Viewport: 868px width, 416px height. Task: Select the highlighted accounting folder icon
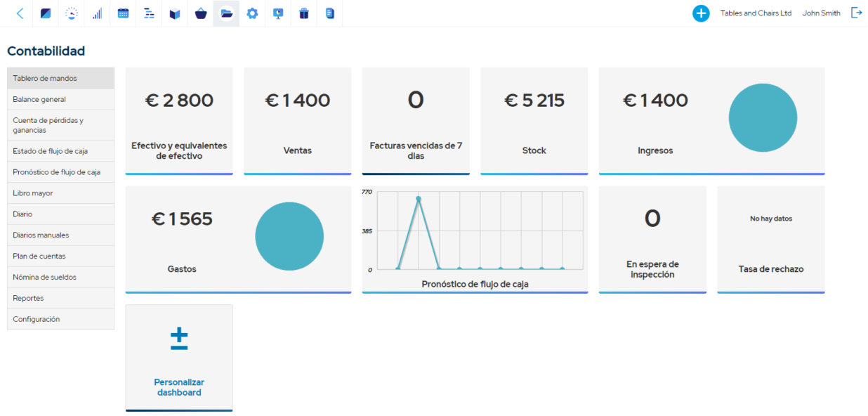226,13
